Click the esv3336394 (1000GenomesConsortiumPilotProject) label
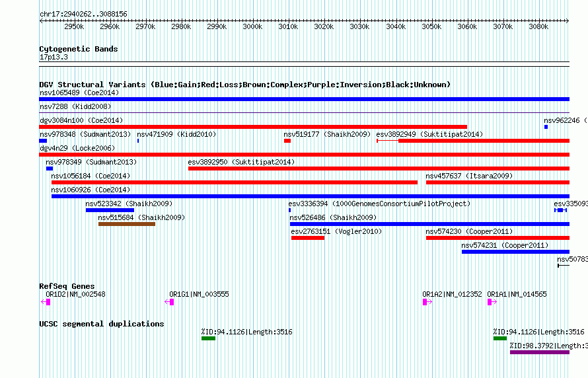Screen dimensions: 588x378 click(x=379, y=204)
